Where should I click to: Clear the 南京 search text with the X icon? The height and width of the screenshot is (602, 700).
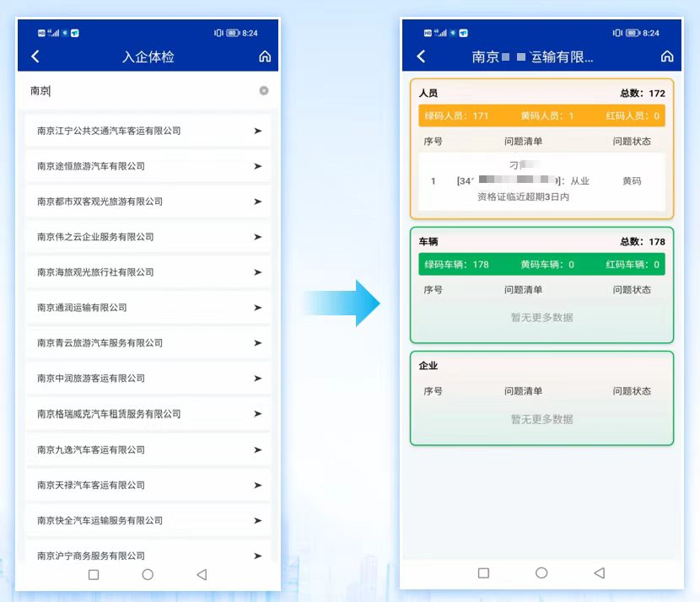point(264,90)
